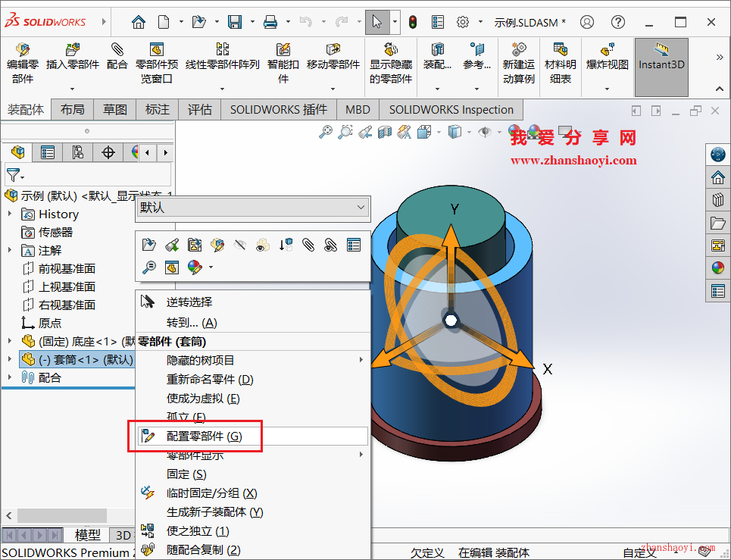This screenshot has height=560, width=731.
Task: Open the FeatureManager design tree tab
Action: 17,152
